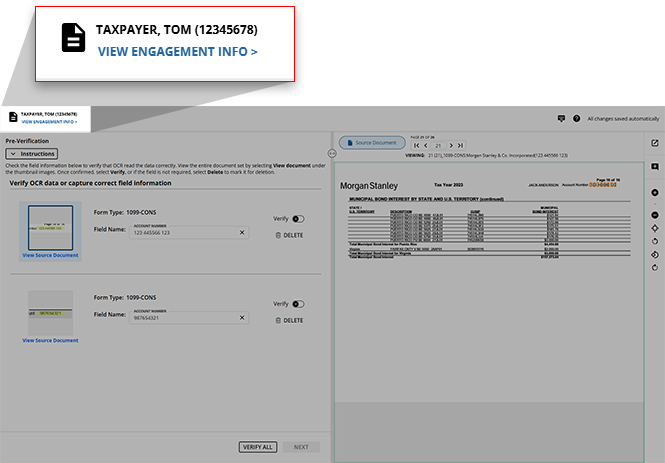The height and width of the screenshot is (463, 665).
Task: Jump to first page of document
Action: [x=416, y=146]
